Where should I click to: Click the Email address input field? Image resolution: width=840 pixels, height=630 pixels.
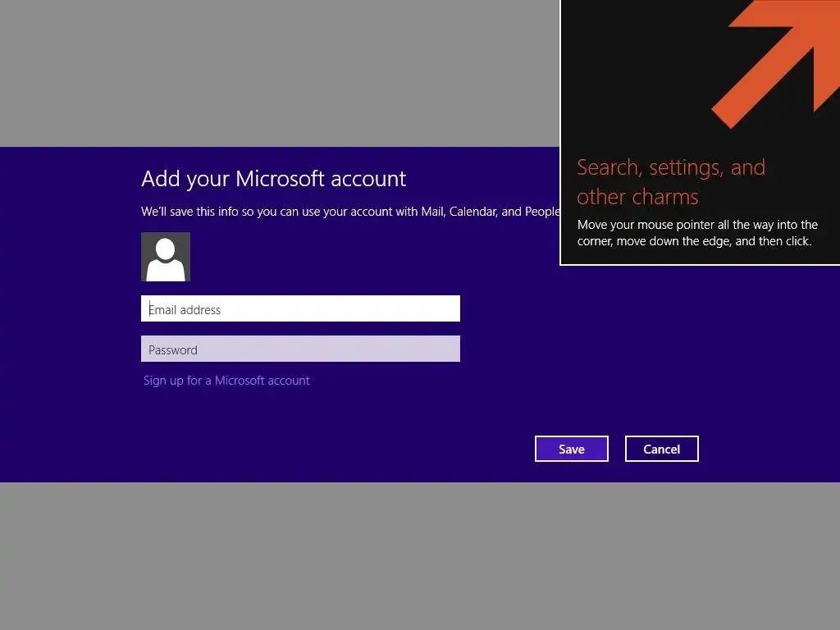pos(300,308)
